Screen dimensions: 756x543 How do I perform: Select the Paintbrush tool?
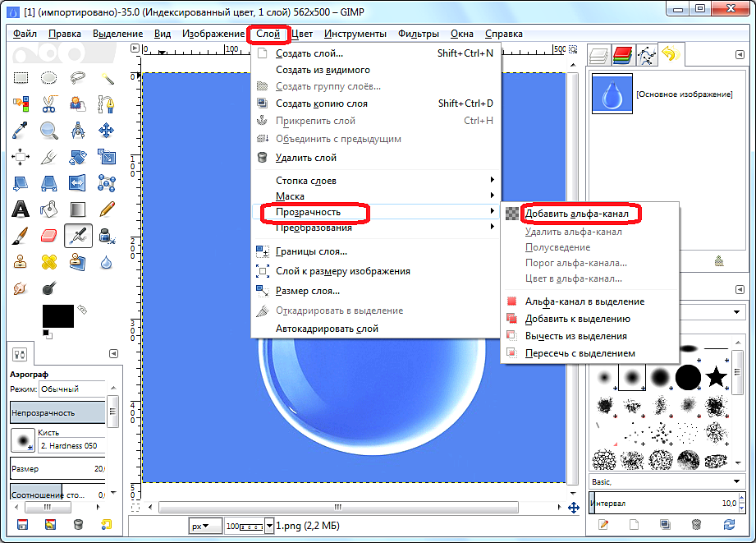[x=21, y=236]
